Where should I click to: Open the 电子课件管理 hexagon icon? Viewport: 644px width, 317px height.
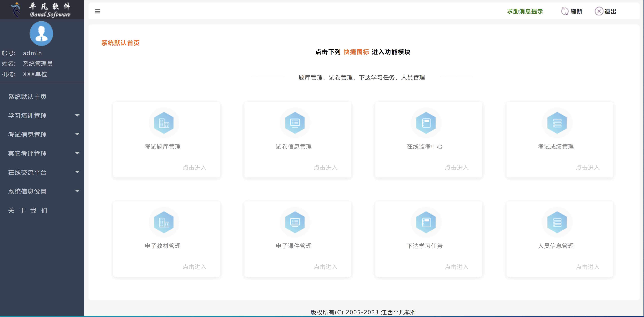pyautogui.click(x=295, y=222)
